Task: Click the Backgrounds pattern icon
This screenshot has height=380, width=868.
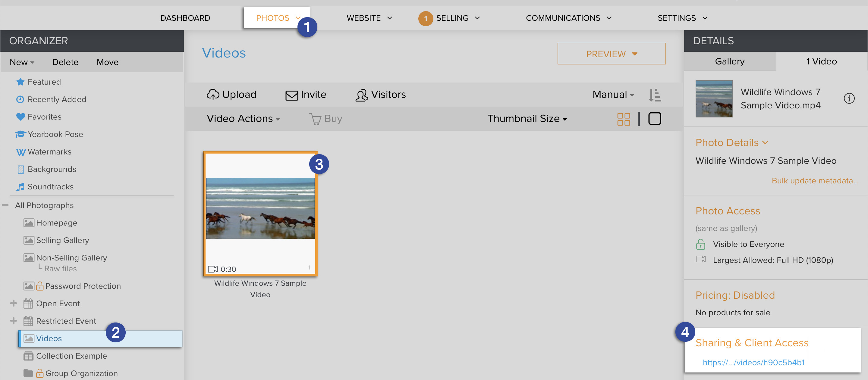Action: point(20,169)
